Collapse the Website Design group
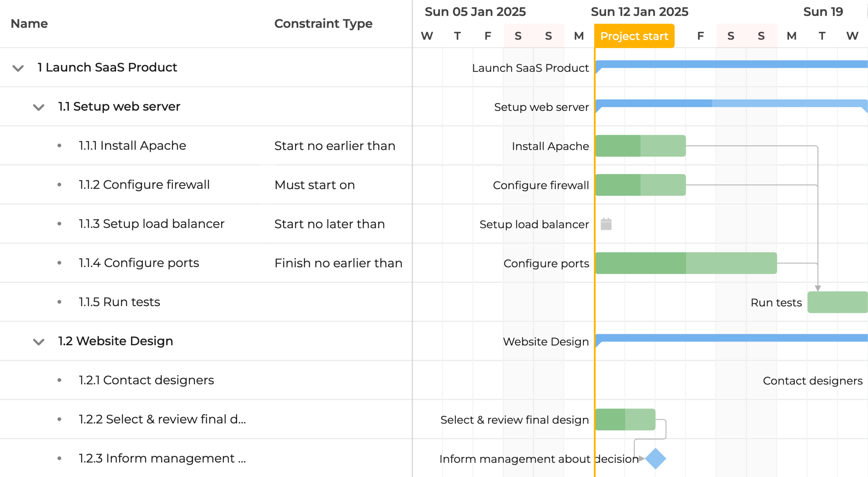 click(x=39, y=342)
